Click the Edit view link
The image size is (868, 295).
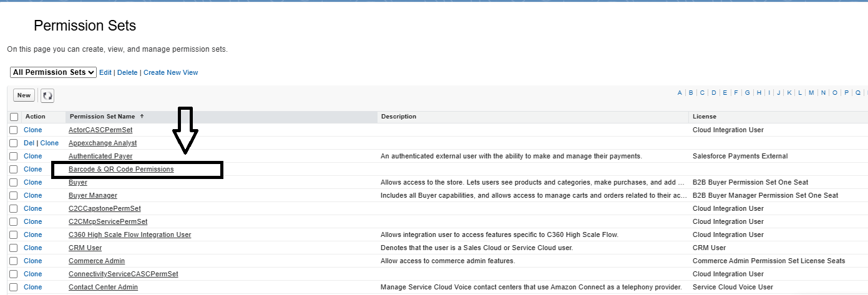tap(105, 72)
